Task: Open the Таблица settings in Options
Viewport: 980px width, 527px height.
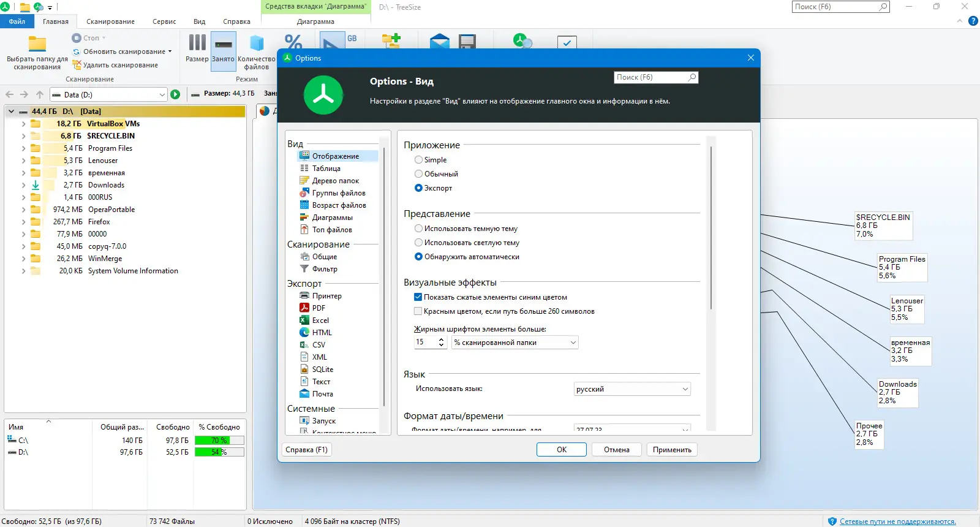Action: pos(326,169)
